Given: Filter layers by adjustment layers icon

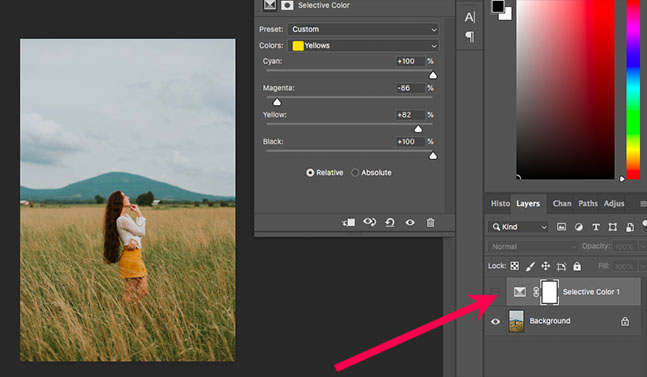Looking at the screenshot, I should 579,227.
